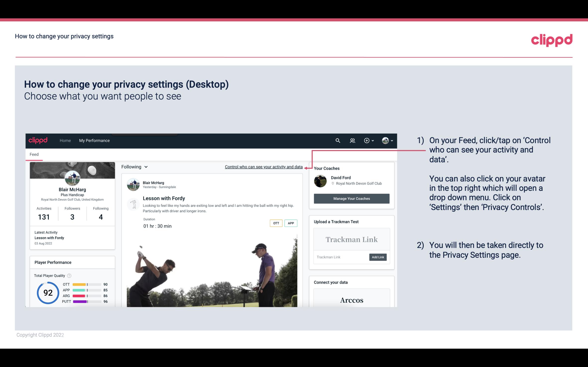The height and width of the screenshot is (367, 588).
Task: Click Blair McHarg's profile avatar
Action: (72, 178)
